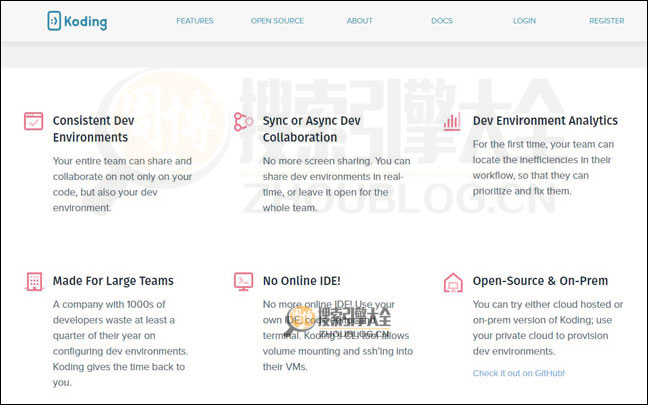Click the Koding logo icon
Image resolution: width=648 pixels, height=405 pixels.
(x=54, y=21)
